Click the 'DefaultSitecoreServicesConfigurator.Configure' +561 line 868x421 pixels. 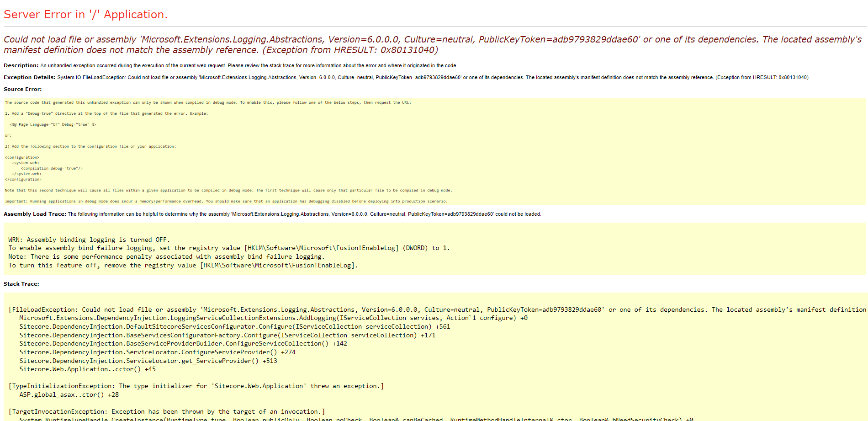click(234, 327)
